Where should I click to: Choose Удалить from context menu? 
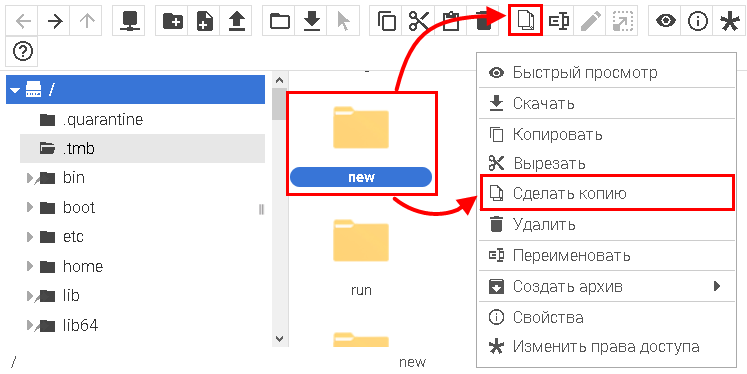click(x=606, y=224)
